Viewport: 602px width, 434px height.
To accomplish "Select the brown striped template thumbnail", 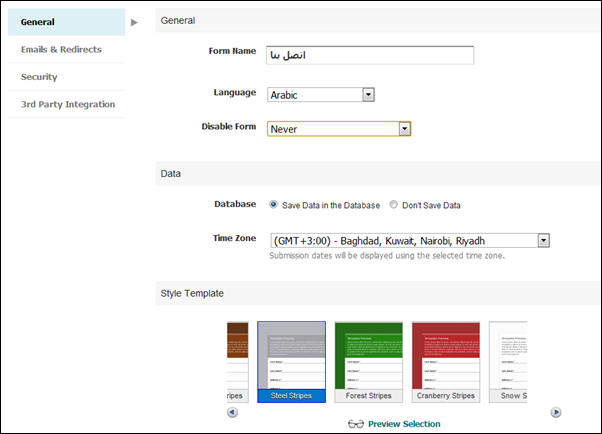I will coord(237,362).
